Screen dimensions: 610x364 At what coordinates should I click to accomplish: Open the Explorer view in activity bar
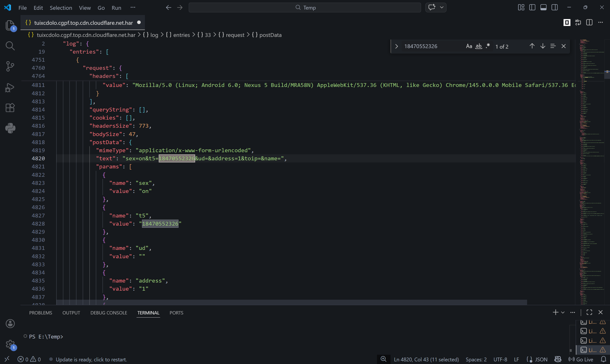10,25
